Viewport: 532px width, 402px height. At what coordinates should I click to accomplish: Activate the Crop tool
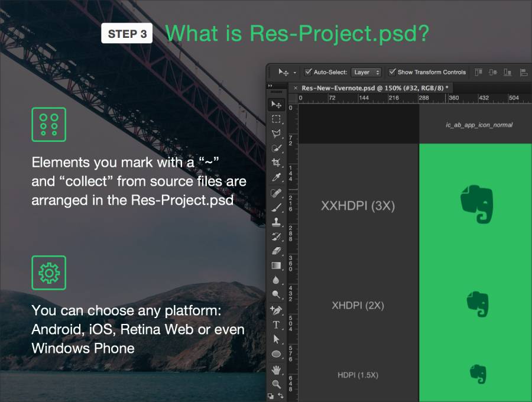tap(276, 163)
